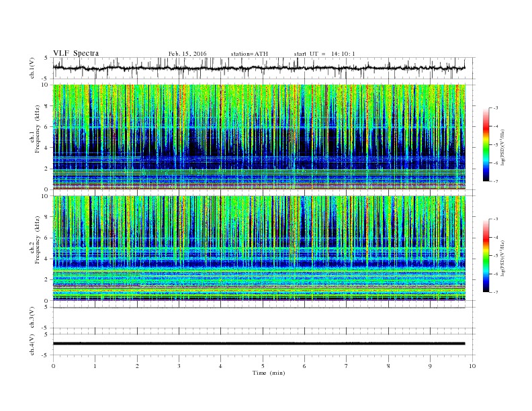This screenshot has width=532, height=411.
Task: Click the "-6" tick on ch.2 colorbar
Action: (496, 274)
